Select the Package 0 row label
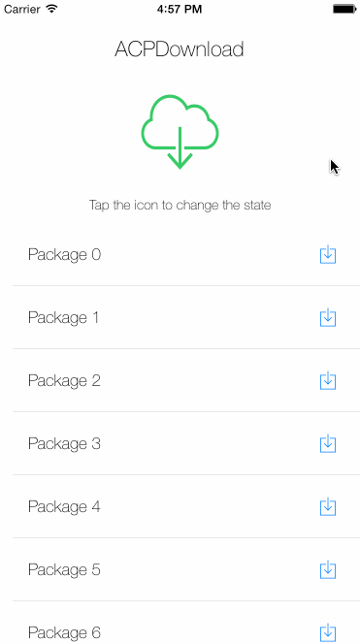 tap(64, 255)
